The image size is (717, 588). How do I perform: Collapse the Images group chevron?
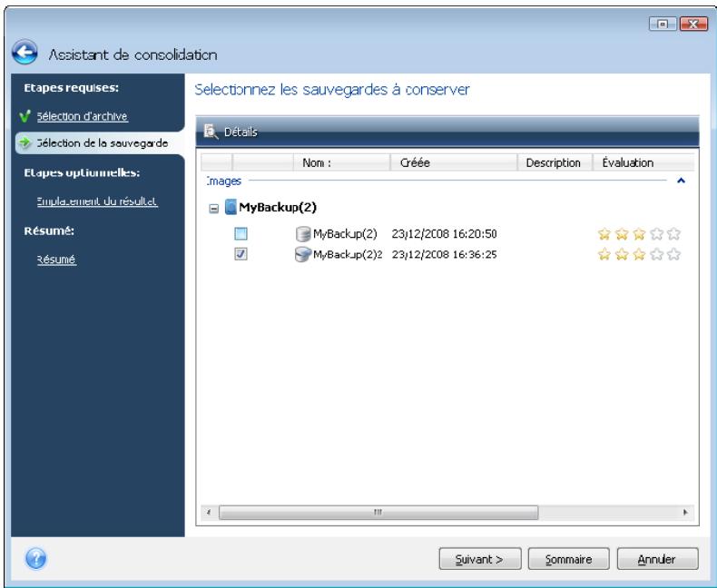pos(681,181)
